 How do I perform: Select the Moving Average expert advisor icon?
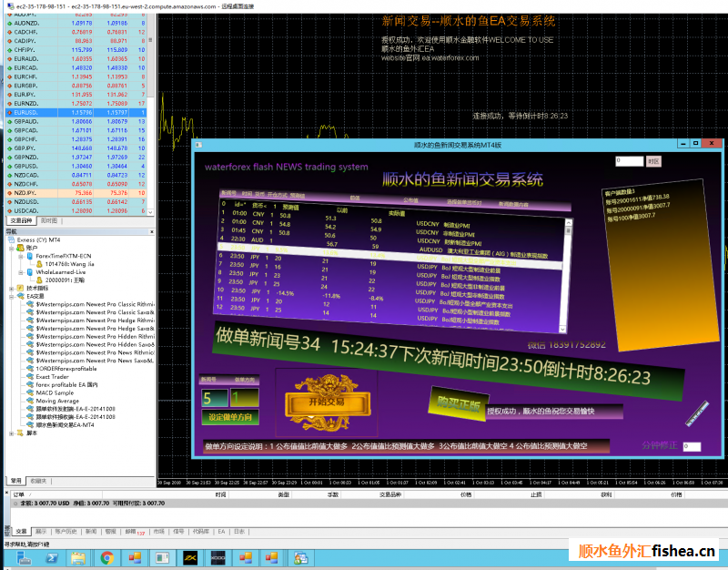pyautogui.click(x=30, y=400)
